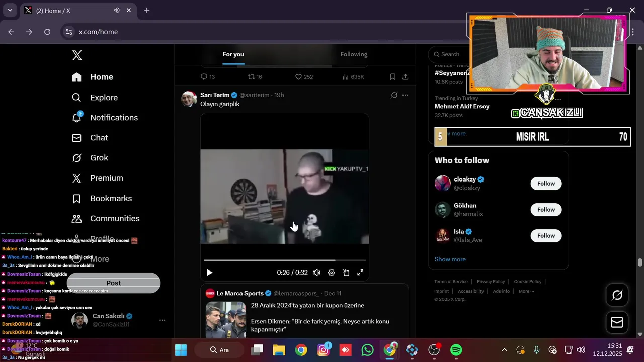Show hidden tray icons chevron
The image size is (644, 362).
(504, 350)
